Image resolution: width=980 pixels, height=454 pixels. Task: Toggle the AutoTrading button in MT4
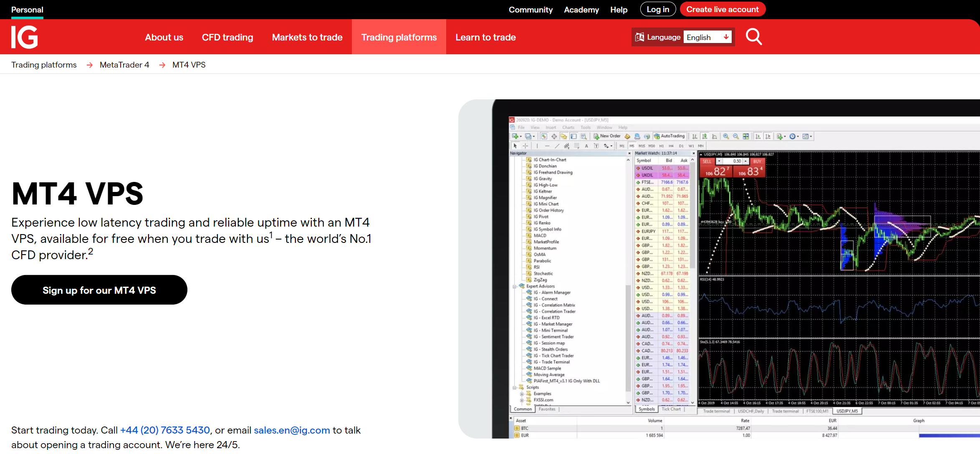(669, 136)
